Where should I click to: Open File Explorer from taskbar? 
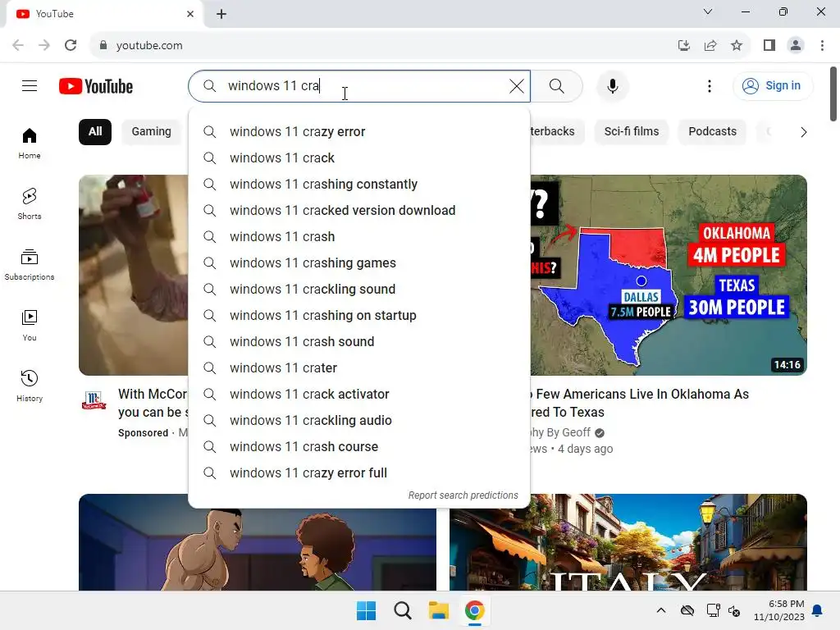coord(438,610)
